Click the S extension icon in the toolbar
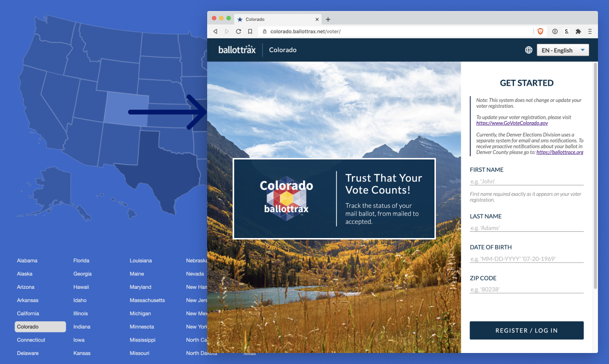This screenshot has width=609, height=364. [566, 32]
